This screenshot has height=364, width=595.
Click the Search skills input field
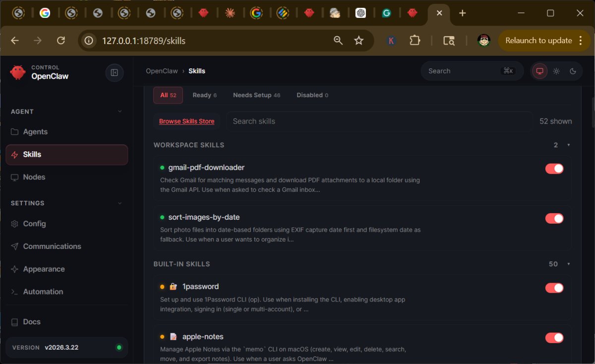coord(379,121)
